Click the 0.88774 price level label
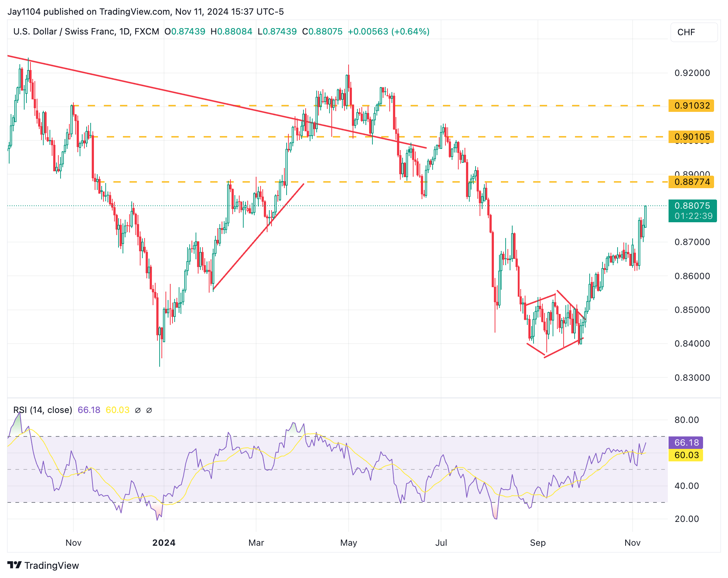This screenshot has width=728, height=578. (x=691, y=182)
